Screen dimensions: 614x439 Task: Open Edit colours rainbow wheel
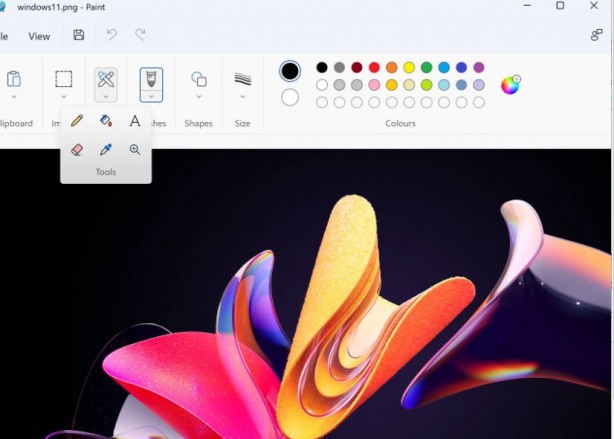511,85
